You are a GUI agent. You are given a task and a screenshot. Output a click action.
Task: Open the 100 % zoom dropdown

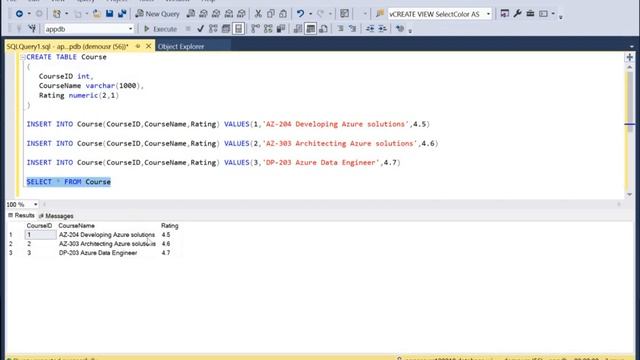[x=36, y=204]
